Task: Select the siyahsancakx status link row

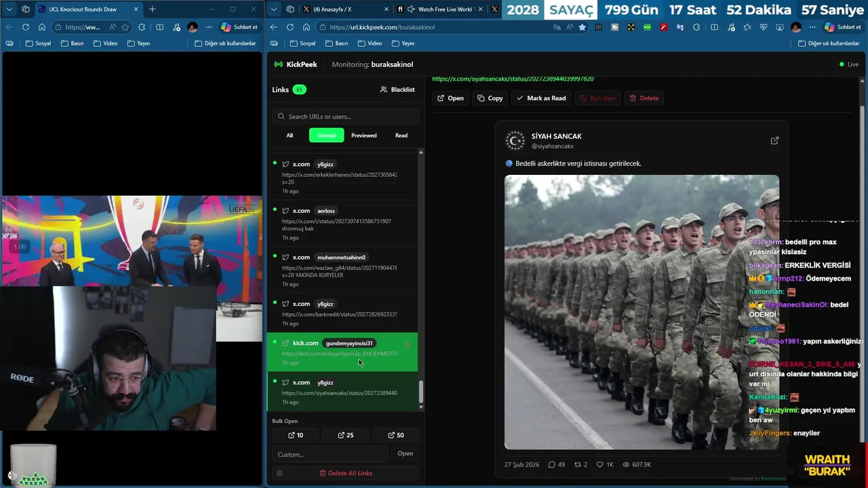Action: [342, 391]
